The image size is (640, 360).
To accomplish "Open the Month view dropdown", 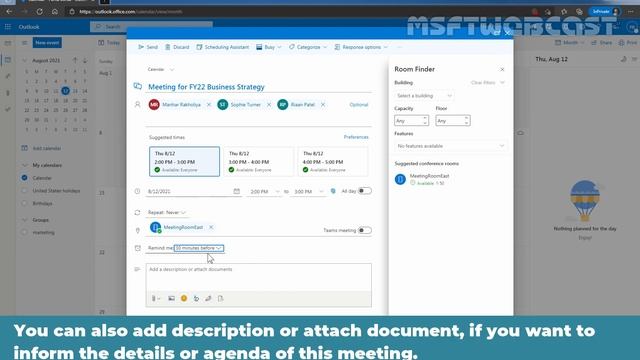I will pyautogui.click(x=570, y=42).
